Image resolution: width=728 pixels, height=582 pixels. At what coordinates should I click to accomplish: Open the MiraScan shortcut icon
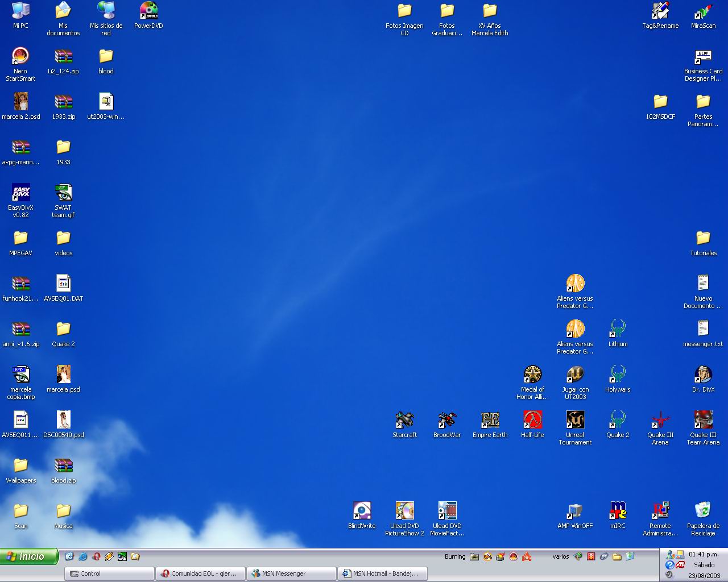click(x=703, y=10)
